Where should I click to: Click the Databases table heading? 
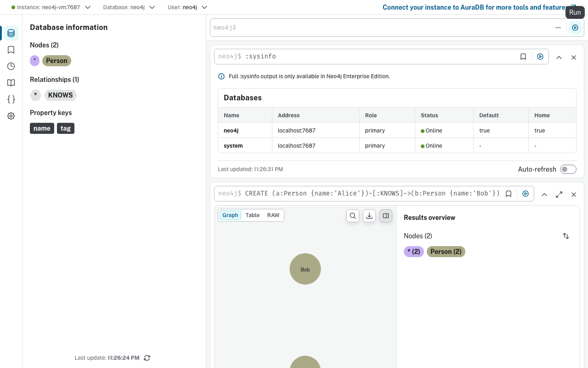[x=243, y=98]
